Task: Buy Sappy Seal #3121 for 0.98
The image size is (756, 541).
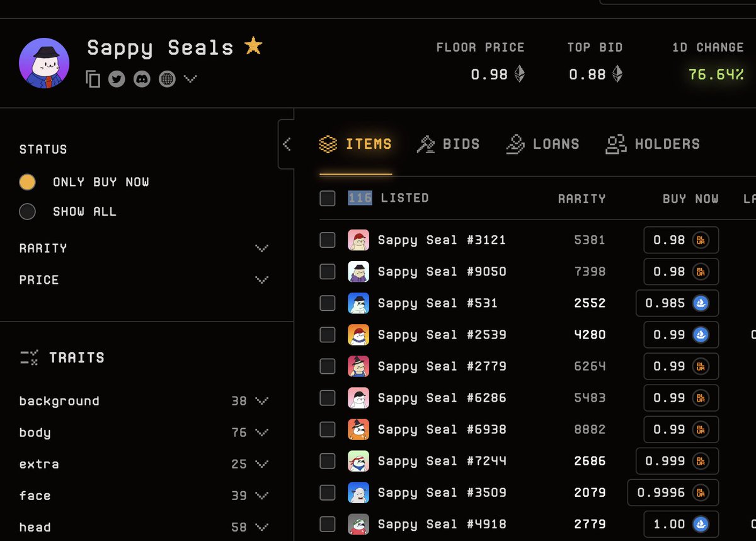Action: pyautogui.click(x=681, y=240)
